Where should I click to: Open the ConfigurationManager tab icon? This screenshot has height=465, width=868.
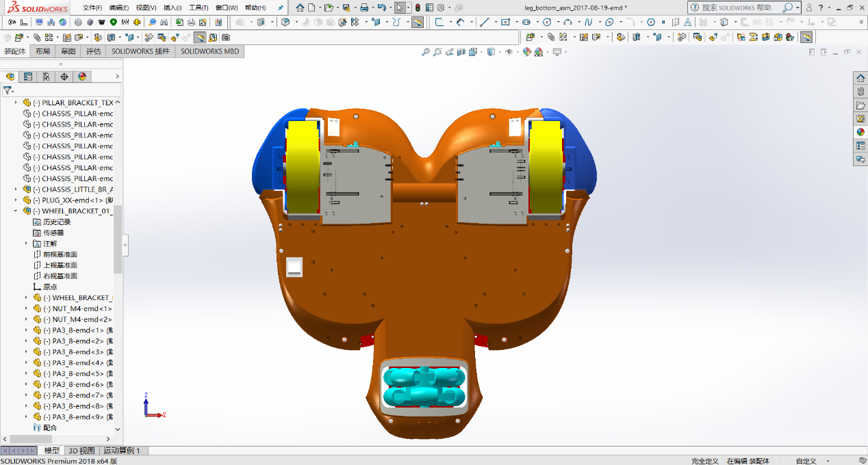tap(46, 77)
